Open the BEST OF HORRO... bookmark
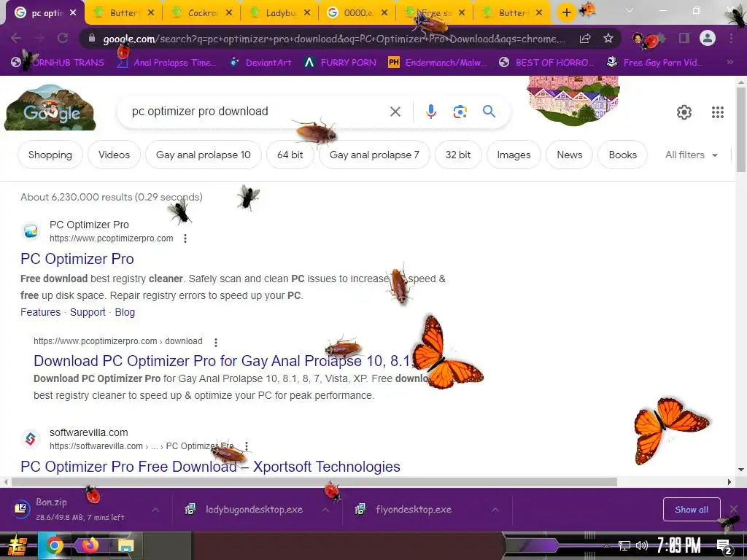This screenshot has width=747, height=560. pos(547,63)
